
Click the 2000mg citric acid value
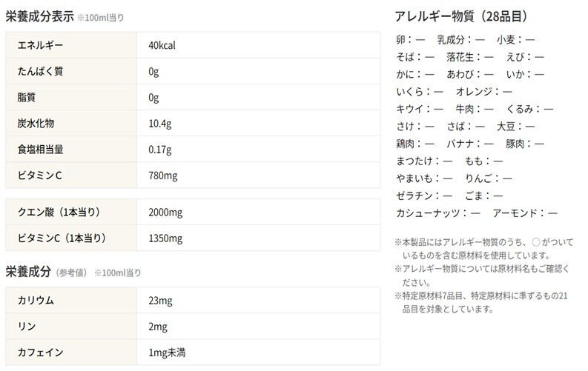pyautogui.click(x=165, y=213)
